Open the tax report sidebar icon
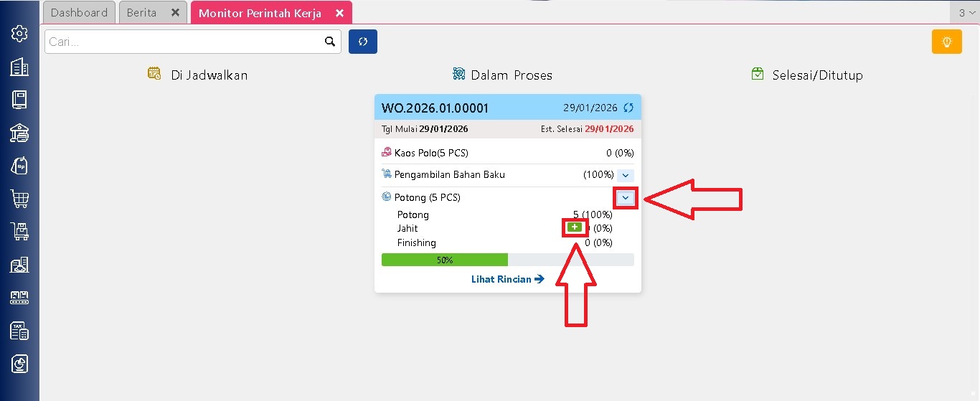980x401 pixels. click(19, 331)
